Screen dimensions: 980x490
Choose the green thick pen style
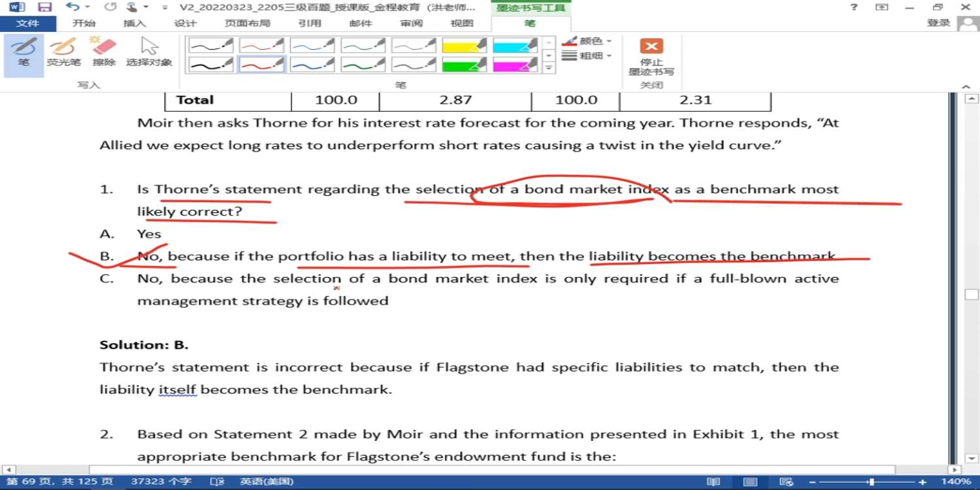click(x=363, y=65)
